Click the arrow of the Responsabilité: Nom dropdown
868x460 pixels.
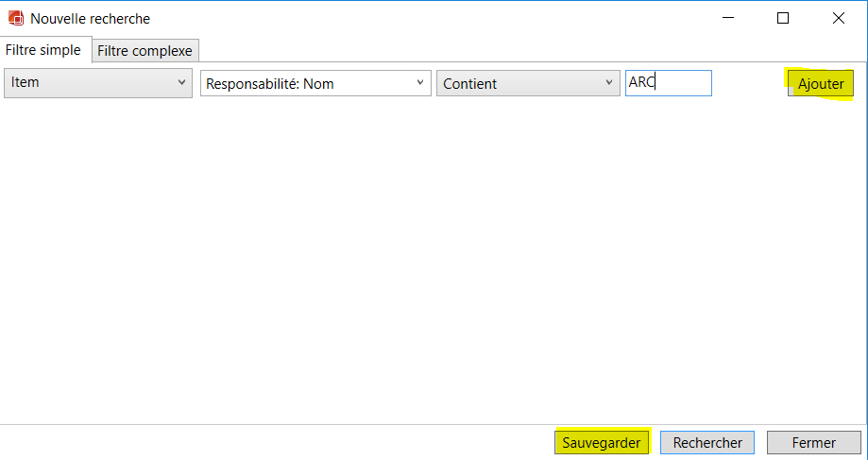tap(420, 84)
